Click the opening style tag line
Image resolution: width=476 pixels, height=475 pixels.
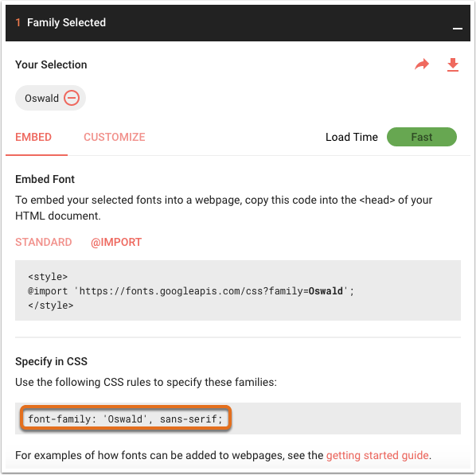(x=48, y=277)
